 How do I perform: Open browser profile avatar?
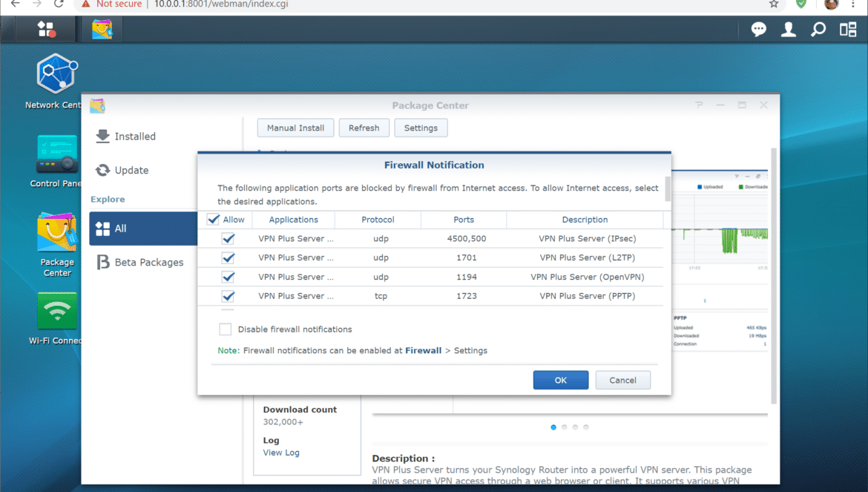(x=831, y=4)
